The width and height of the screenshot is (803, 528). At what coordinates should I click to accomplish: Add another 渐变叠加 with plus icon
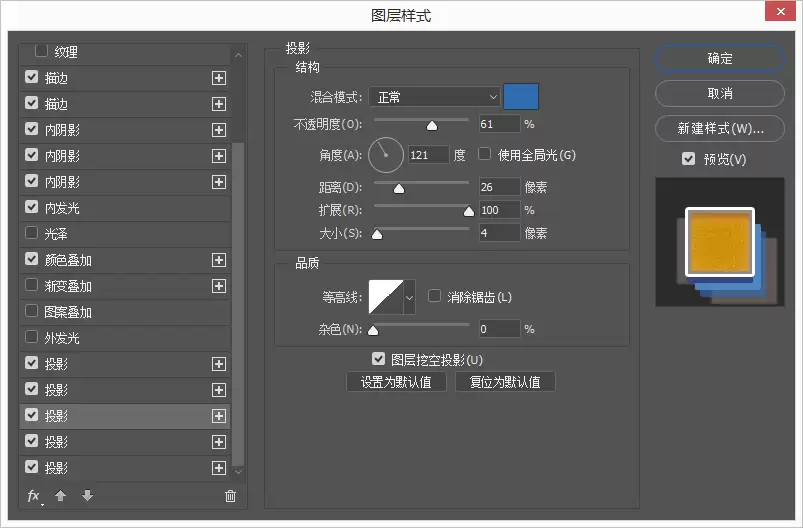point(219,286)
